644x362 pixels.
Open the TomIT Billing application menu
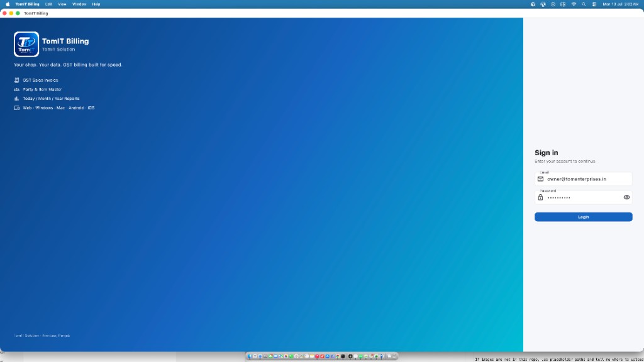click(x=27, y=4)
